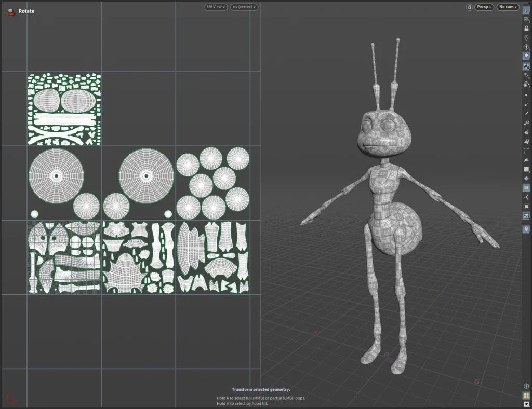Open the No cam camera menu
The height and width of the screenshot is (409, 532).
[508, 7]
